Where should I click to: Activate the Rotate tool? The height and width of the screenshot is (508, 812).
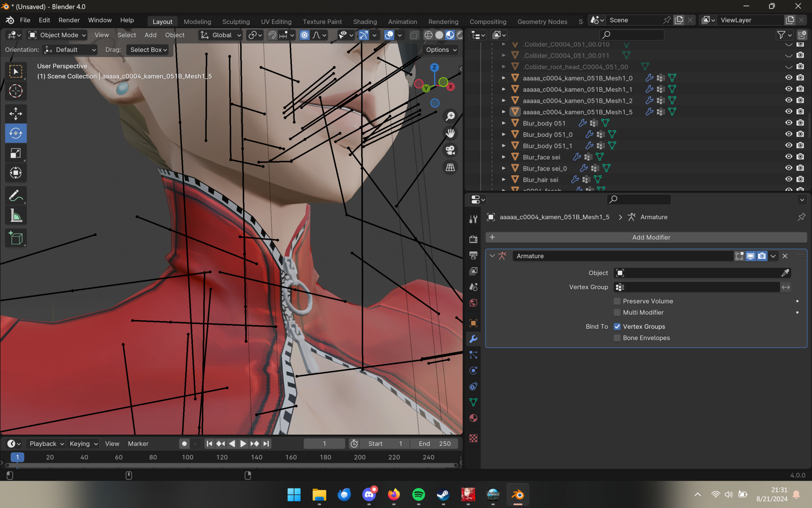point(16,133)
